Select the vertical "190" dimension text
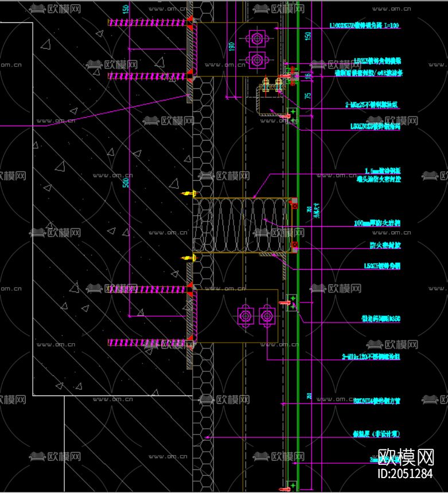 tap(232, 46)
